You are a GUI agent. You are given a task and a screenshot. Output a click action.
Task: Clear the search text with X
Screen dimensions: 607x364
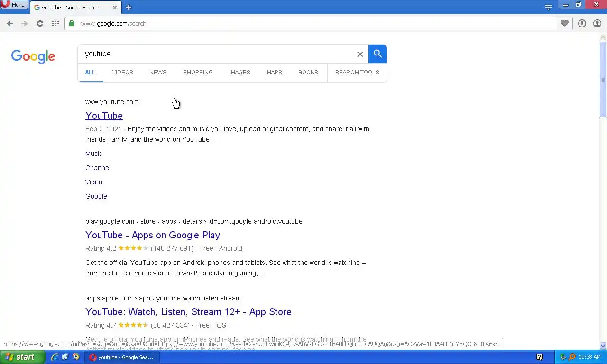point(360,54)
